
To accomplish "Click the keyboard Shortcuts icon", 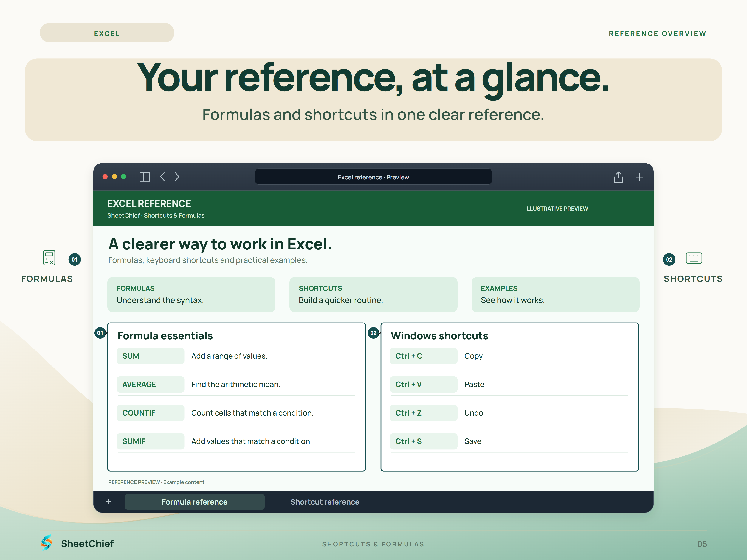I will coord(694,258).
